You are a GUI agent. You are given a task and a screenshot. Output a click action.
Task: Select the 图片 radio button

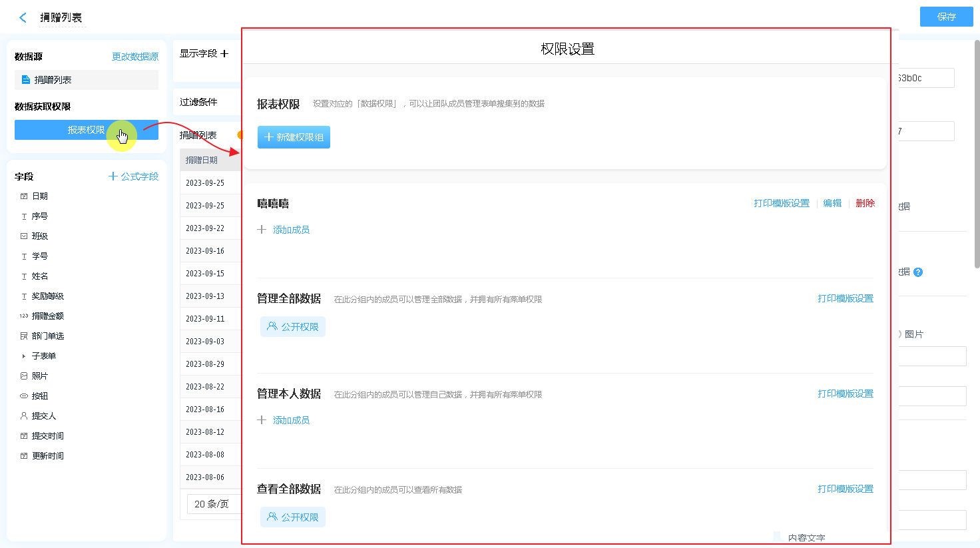(900, 334)
